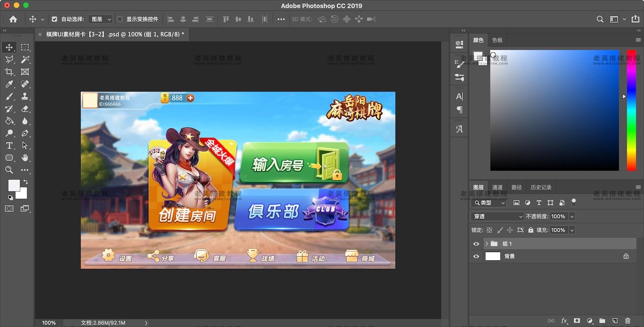Click the hue spectrum slider bar
Viewport: 644px width, 327px height.
[631, 110]
